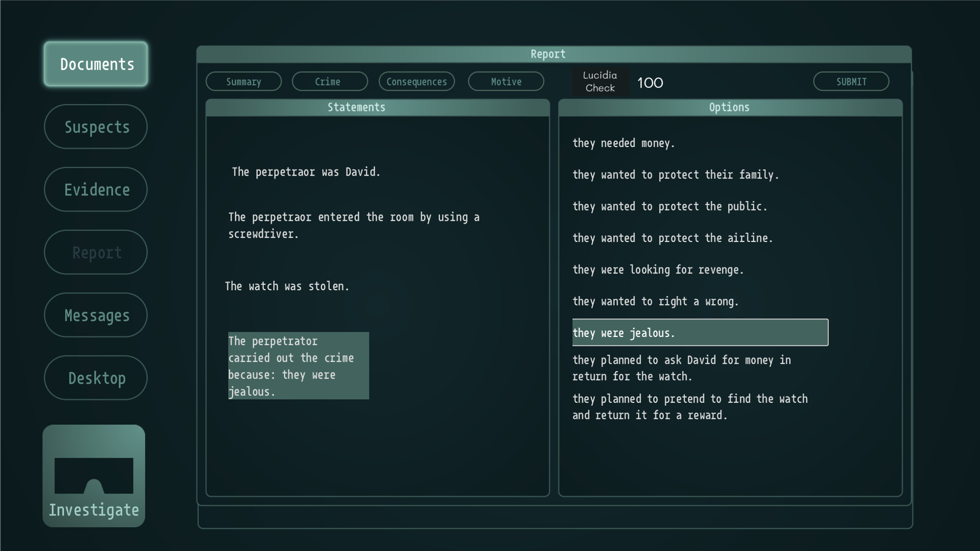The image size is (980, 551).
Task: Submit the completed report
Action: [851, 81]
